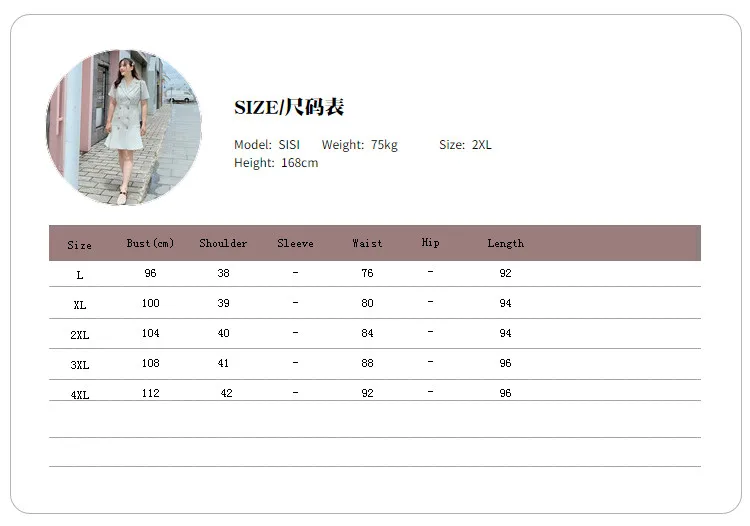Select the '3XL' size row label
750x526 pixels.
80,365
